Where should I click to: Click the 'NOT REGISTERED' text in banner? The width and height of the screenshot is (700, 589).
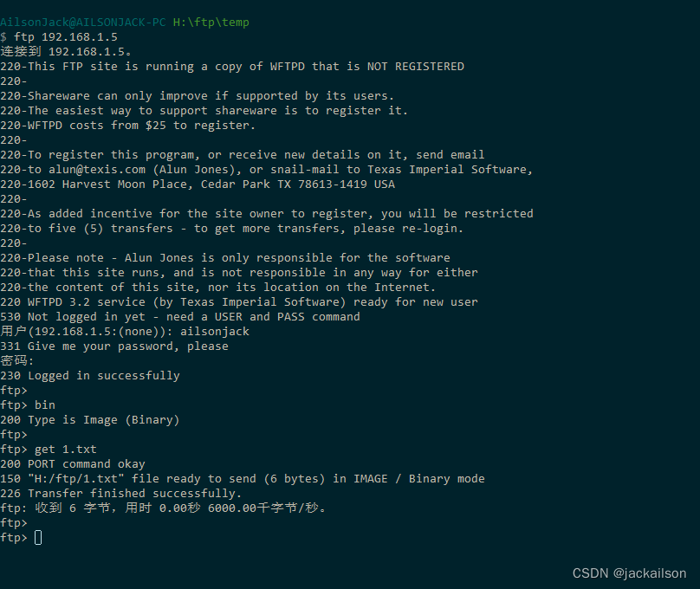pyautogui.click(x=416, y=67)
